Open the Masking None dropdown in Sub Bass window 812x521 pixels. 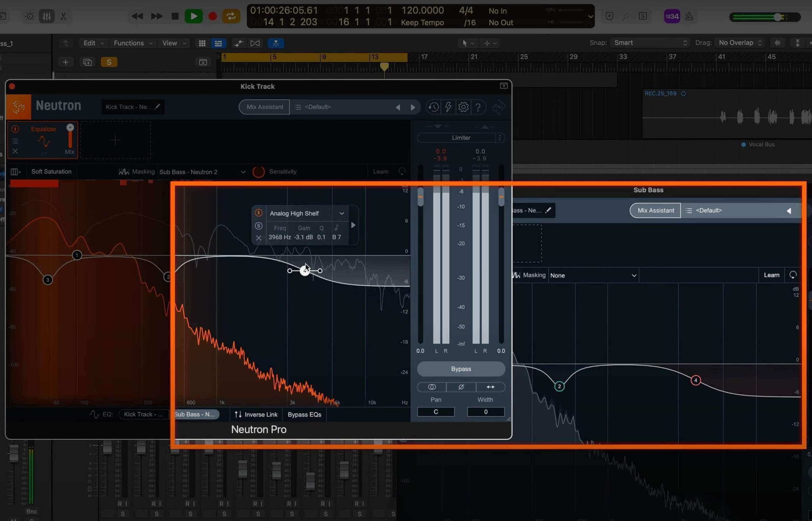coord(593,276)
